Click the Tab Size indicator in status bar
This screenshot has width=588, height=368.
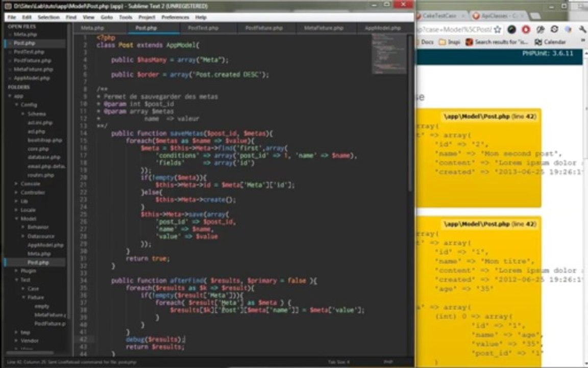coord(338,362)
